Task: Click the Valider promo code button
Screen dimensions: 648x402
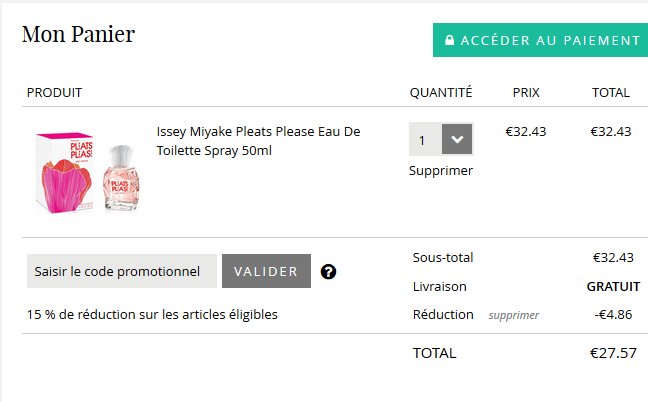Action: [266, 271]
